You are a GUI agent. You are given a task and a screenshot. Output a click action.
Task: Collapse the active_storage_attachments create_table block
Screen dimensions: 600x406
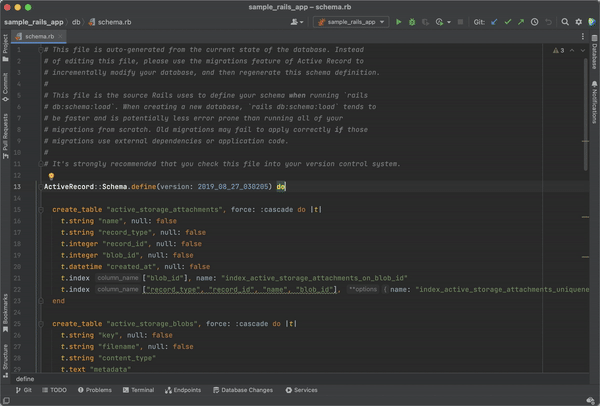41,210
